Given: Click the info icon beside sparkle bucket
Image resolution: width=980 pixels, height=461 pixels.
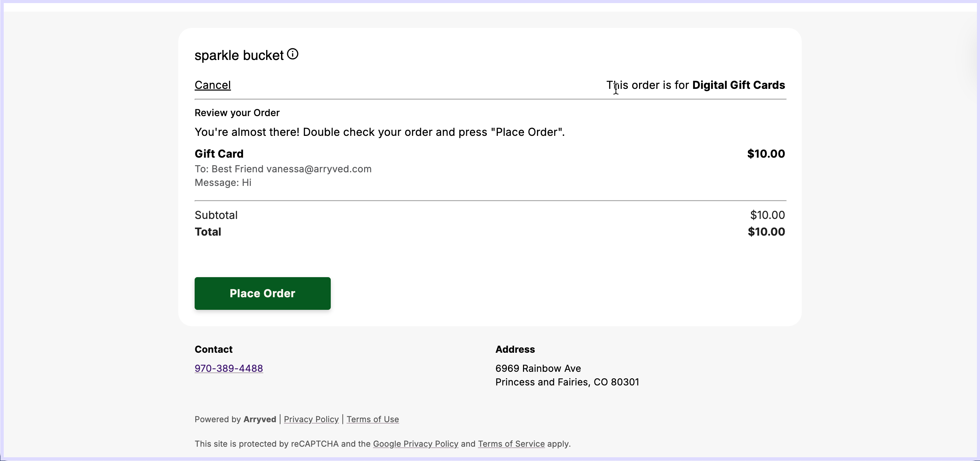Looking at the screenshot, I should click(293, 54).
